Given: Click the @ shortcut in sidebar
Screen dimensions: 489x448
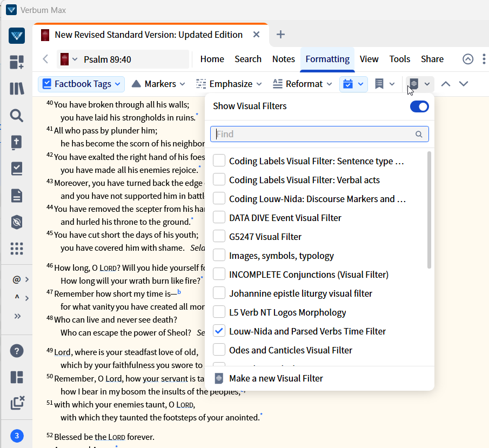Looking at the screenshot, I should tap(17, 279).
